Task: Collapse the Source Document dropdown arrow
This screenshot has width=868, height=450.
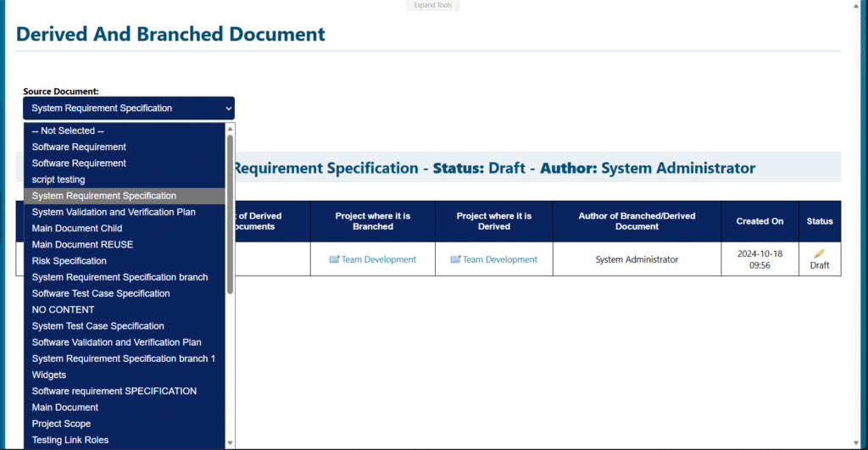Action: tap(227, 108)
